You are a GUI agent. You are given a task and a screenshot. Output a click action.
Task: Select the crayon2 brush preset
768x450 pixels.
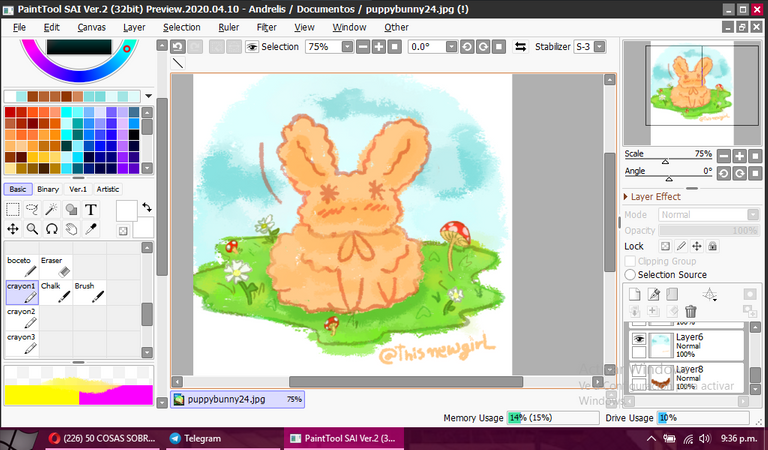coord(22,317)
